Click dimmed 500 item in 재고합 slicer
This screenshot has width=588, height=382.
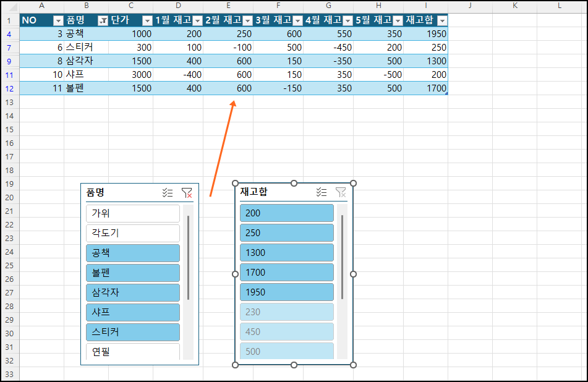coord(287,351)
